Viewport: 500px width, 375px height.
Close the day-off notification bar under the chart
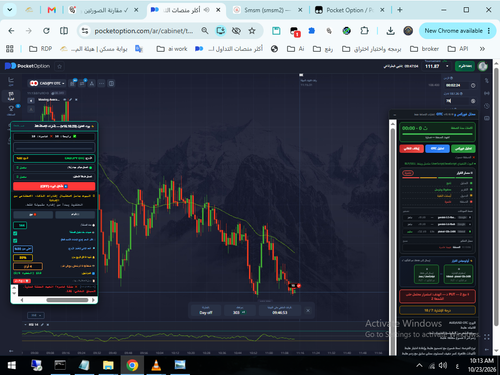click(308, 310)
